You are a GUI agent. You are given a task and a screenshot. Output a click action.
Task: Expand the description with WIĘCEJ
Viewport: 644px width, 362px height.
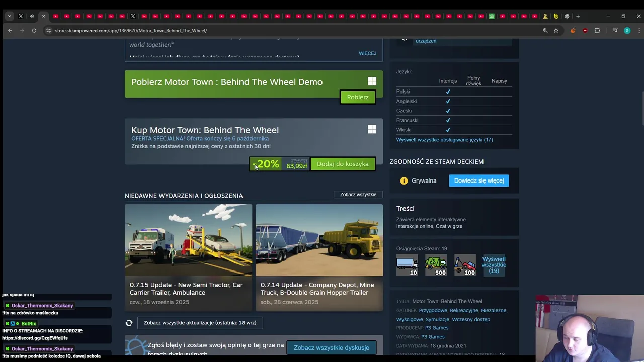(367, 53)
